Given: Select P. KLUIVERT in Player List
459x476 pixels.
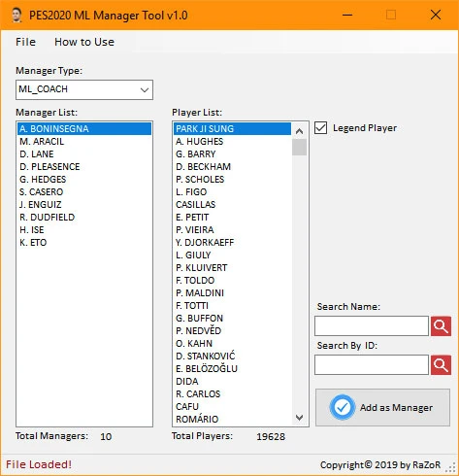Looking at the screenshot, I should 233,267.
